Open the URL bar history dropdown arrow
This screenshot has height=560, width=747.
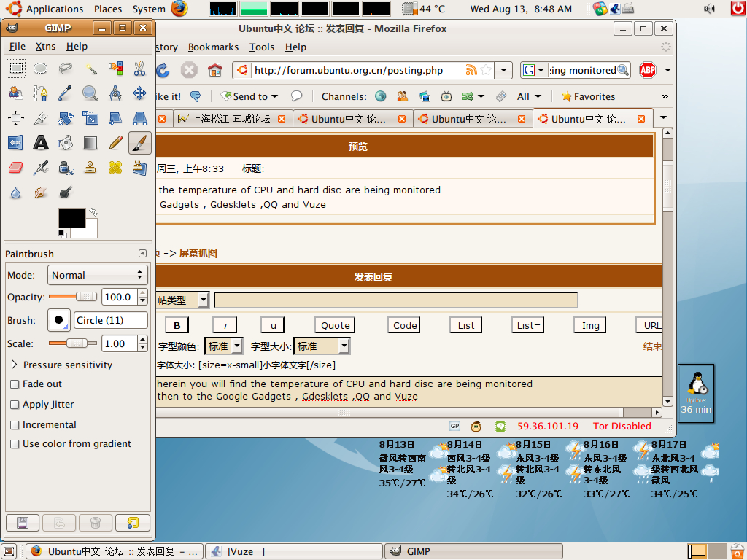pos(503,71)
